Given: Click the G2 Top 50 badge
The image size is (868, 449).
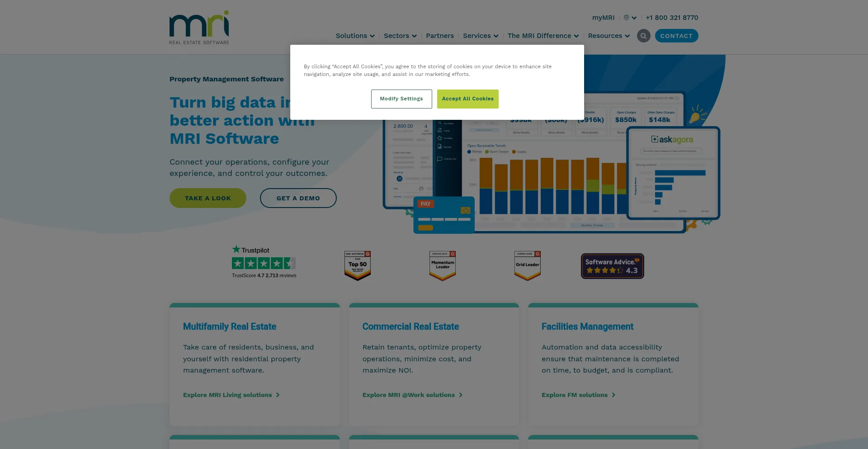Looking at the screenshot, I should pyautogui.click(x=358, y=265).
